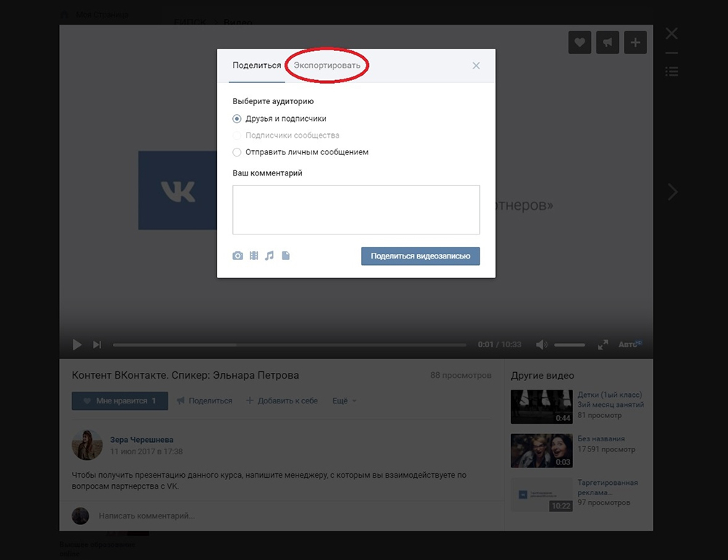Attach a photo with the camera icon
Screen dimensions: 728x560
click(x=238, y=256)
